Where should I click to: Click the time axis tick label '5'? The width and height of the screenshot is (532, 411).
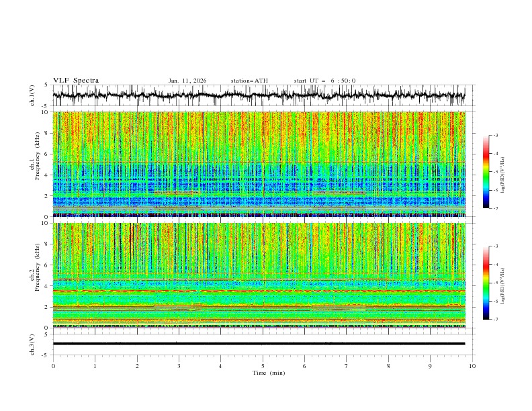(263, 366)
